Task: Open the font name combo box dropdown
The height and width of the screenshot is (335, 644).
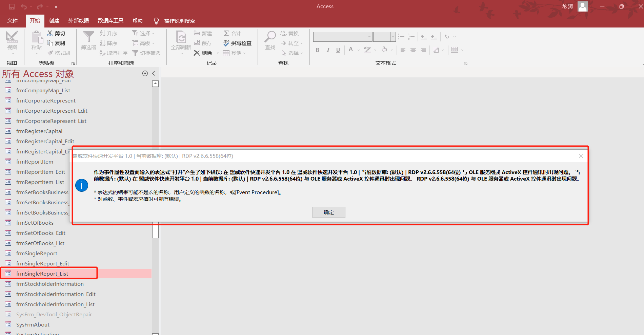Action: (x=369, y=37)
